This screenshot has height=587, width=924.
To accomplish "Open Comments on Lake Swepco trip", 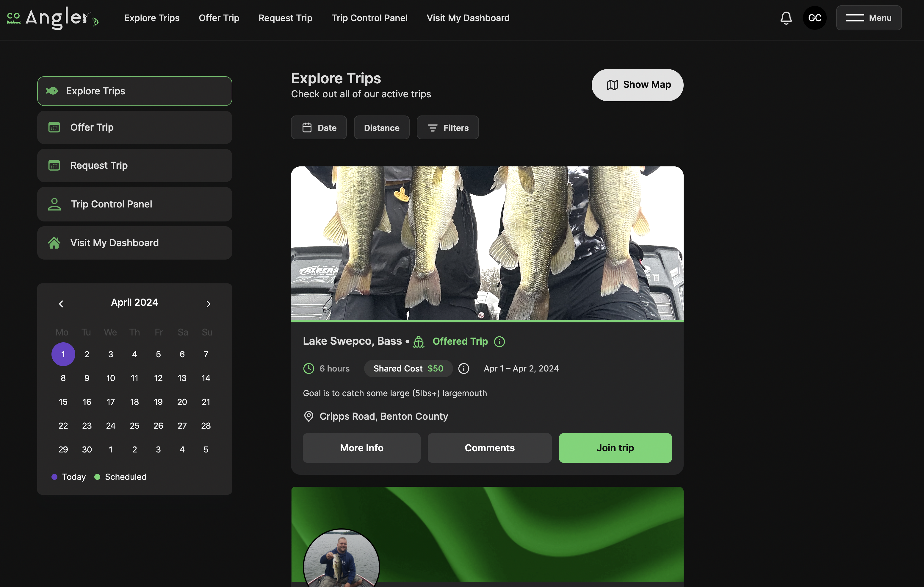I will pos(490,448).
